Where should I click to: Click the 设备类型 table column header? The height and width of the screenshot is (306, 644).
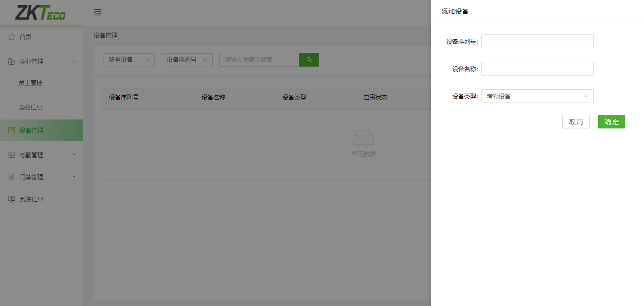pyautogui.click(x=294, y=97)
